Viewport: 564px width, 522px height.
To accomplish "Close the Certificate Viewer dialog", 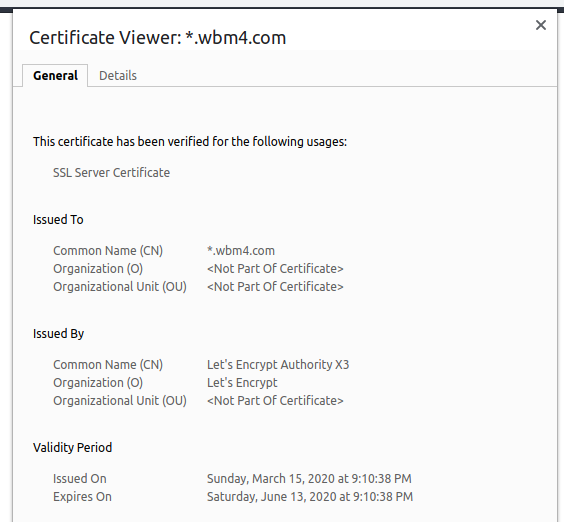I will tap(541, 25).
